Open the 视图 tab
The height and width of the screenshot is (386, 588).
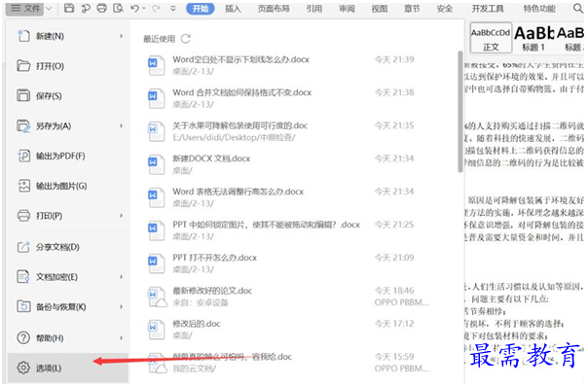point(379,8)
